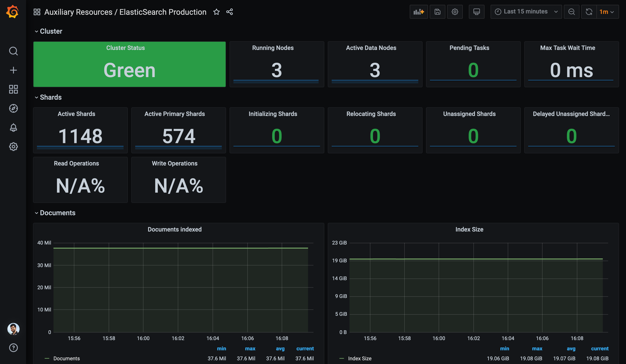The image size is (626, 364).
Task: Click the user profile avatar
Action: (x=13, y=329)
